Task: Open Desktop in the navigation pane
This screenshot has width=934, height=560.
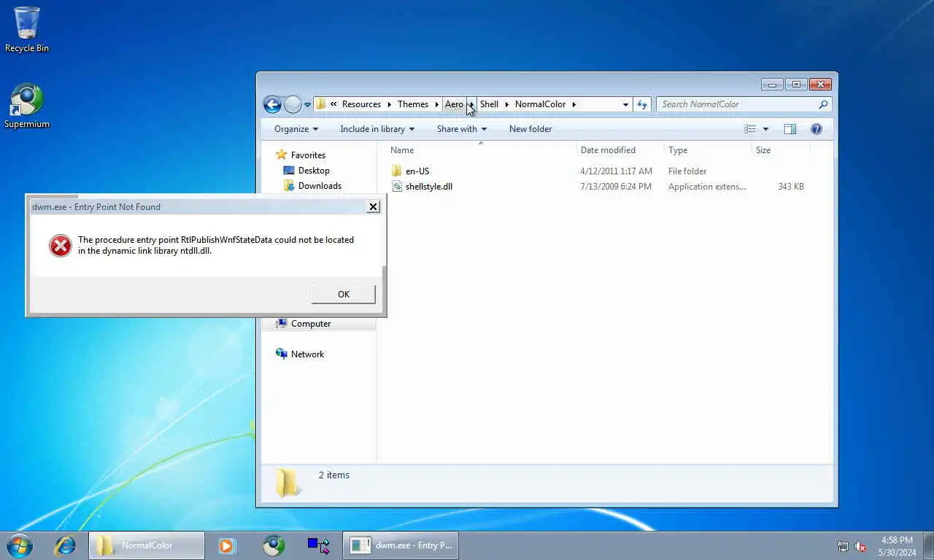Action: point(314,171)
